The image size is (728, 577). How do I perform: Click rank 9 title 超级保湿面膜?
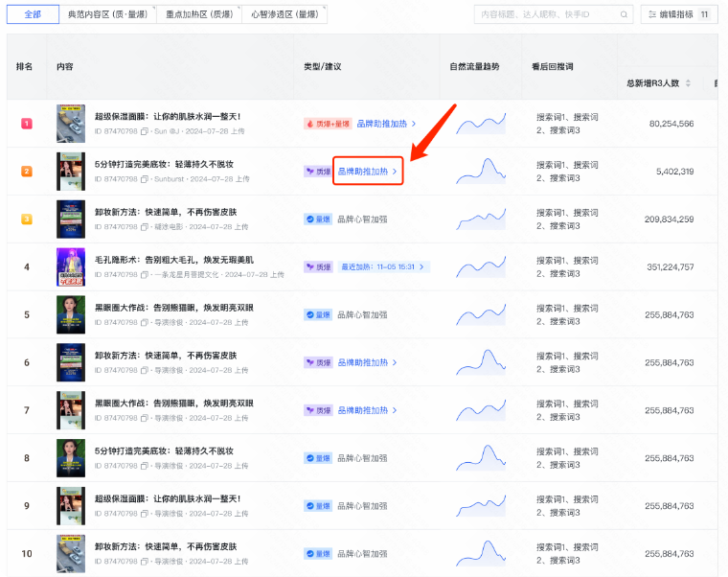pyautogui.click(x=168, y=499)
